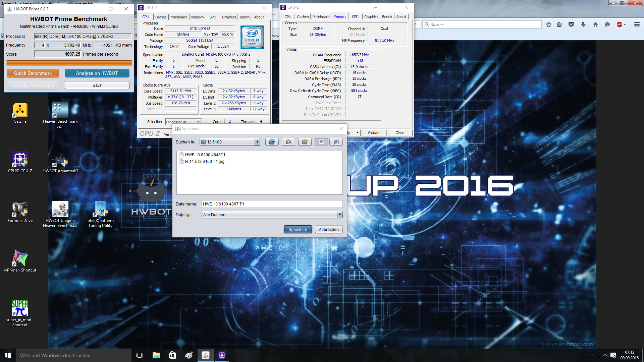The image size is (644, 362).
Task: Open SPD tab in left CPU-Z window
Action: click(213, 17)
